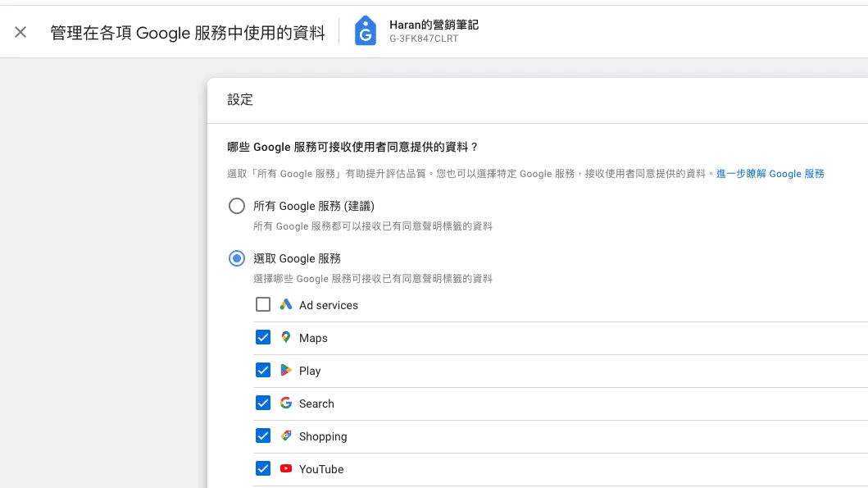Check the Ad services checkbox
The height and width of the screenshot is (488, 868).
click(263, 304)
